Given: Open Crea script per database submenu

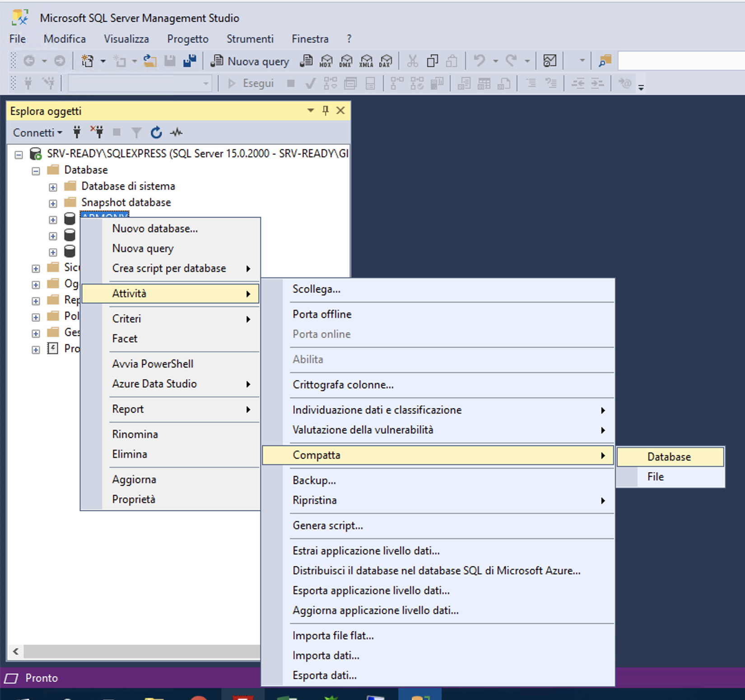Looking at the screenshot, I should pyautogui.click(x=170, y=268).
